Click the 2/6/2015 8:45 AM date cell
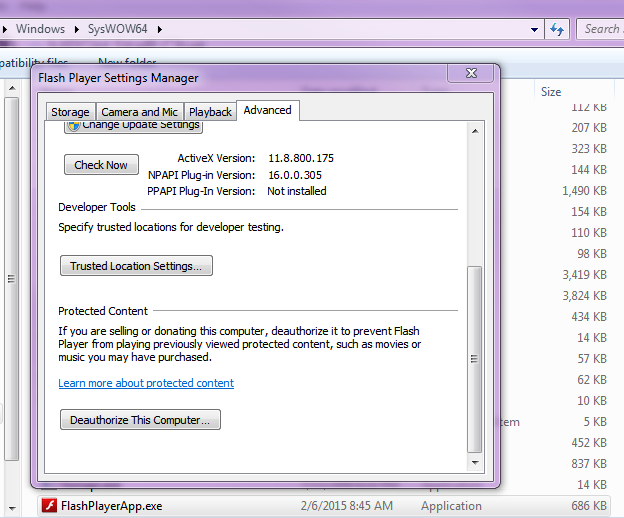Image resolution: width=624 pixels, height=518 pixels. [x=347, y=506]
